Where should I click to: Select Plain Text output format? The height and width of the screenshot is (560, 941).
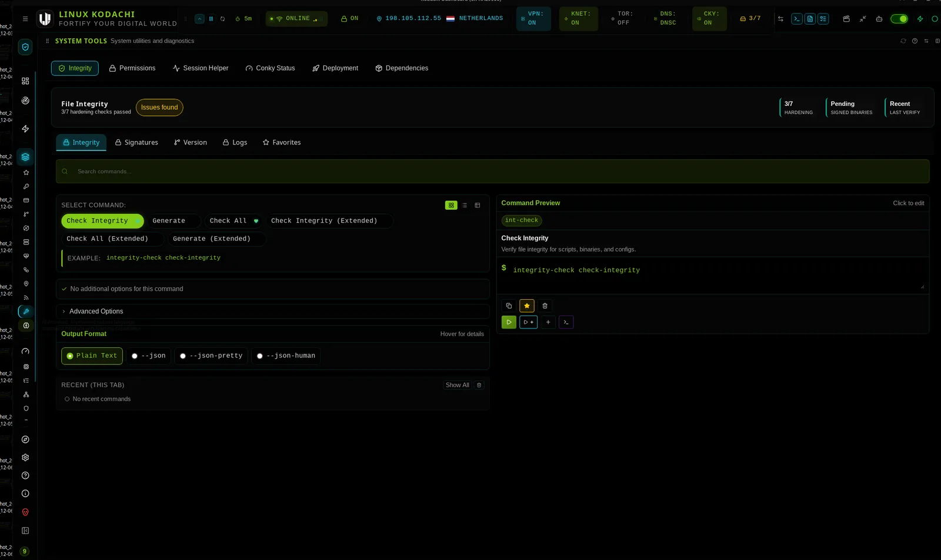click(92, 356)
